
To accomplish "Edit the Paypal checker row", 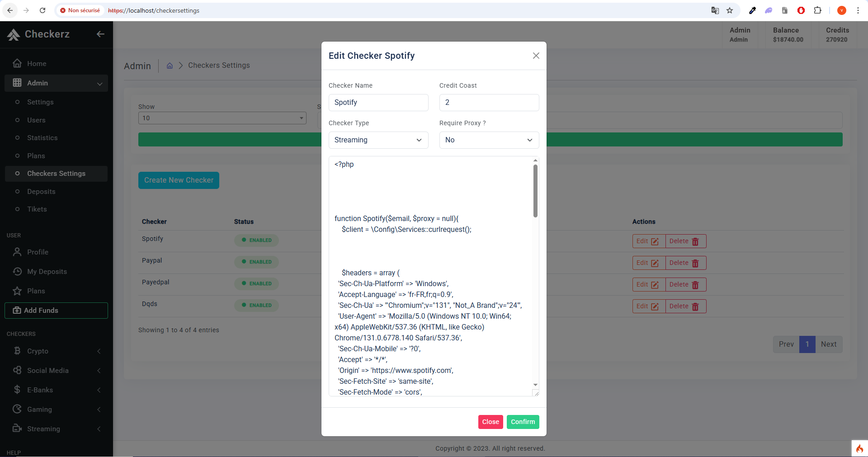I will pyautogui.click(x=649, y=263).
